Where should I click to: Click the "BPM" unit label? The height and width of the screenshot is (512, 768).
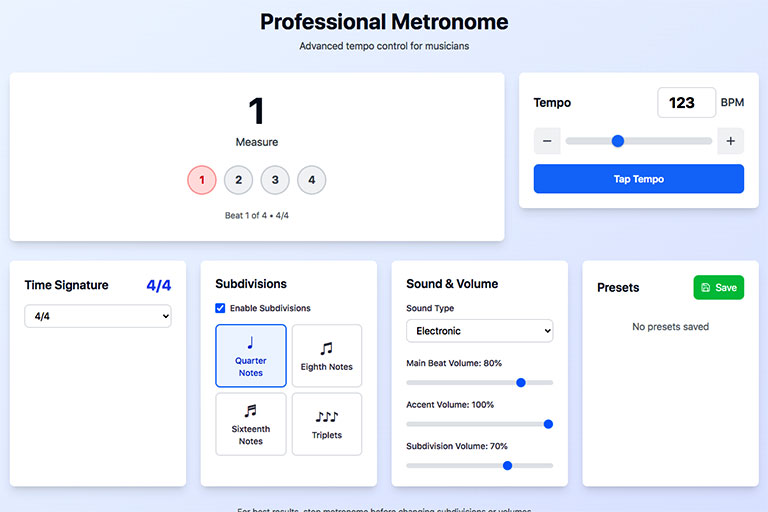732,102
